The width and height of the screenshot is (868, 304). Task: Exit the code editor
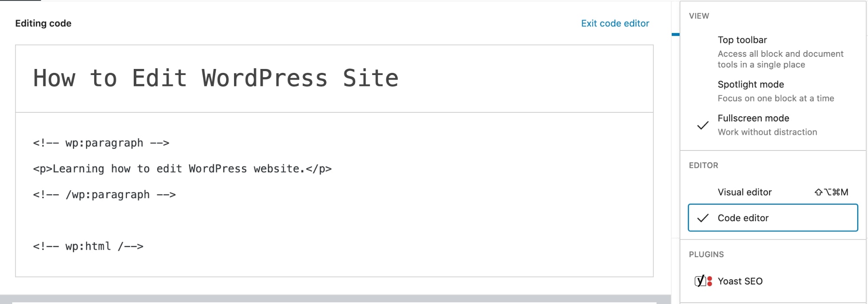[614, 23]
